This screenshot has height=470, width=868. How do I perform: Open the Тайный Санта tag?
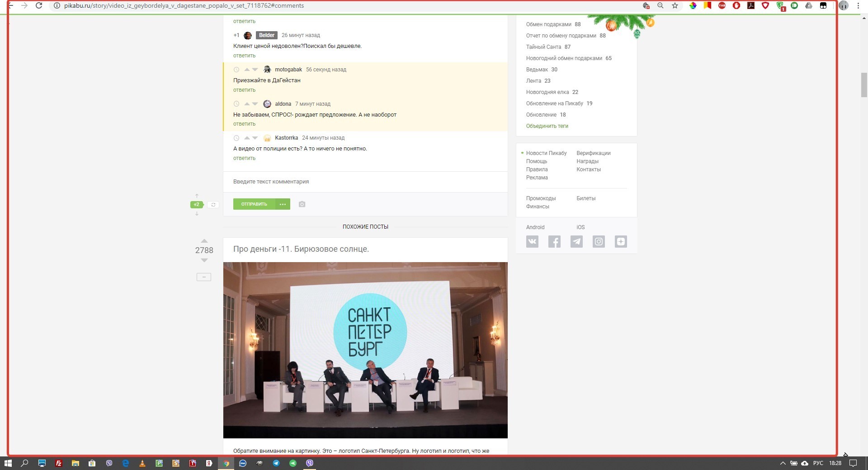tap(543, 47)
